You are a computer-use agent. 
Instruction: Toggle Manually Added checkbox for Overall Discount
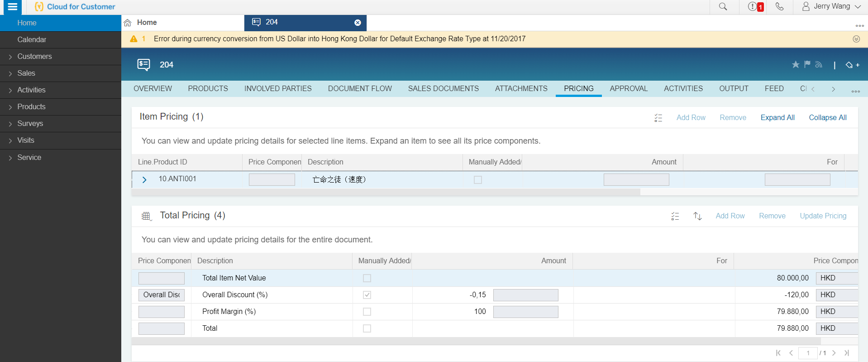(x=367, y=295)
